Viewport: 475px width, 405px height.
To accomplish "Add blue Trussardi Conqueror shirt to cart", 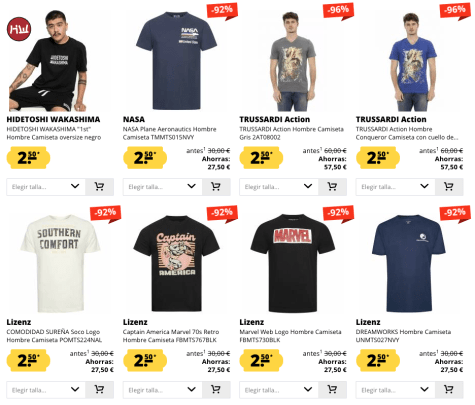I will pyautogui.click(x=449, y=187).
